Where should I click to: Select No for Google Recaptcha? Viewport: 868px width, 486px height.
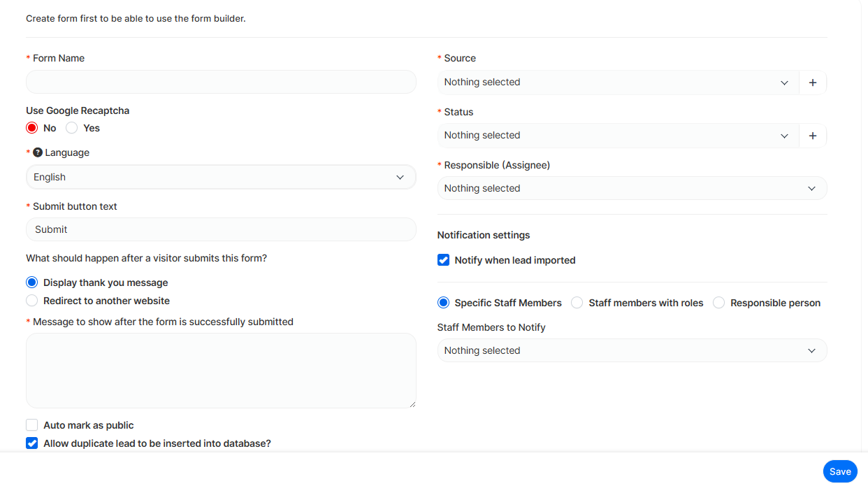[31, 128]
